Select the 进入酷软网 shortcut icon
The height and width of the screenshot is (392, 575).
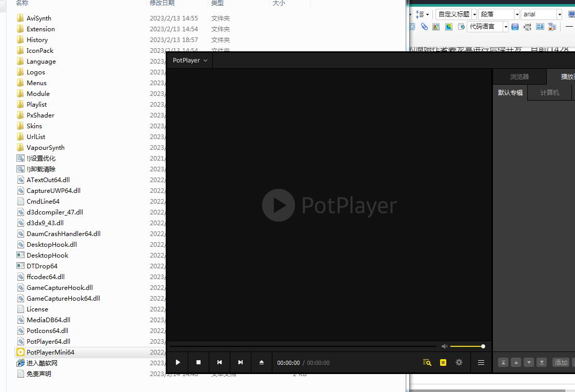tap(21, 363)
